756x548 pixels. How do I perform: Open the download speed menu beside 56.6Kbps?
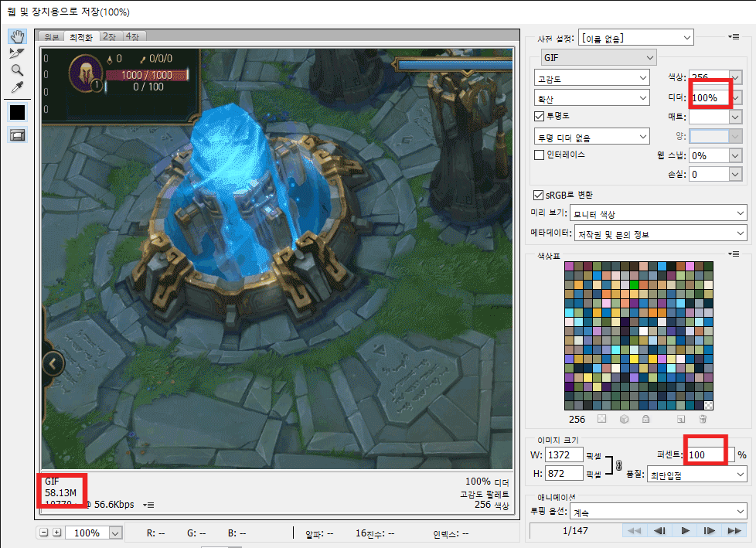pos(148,505)
